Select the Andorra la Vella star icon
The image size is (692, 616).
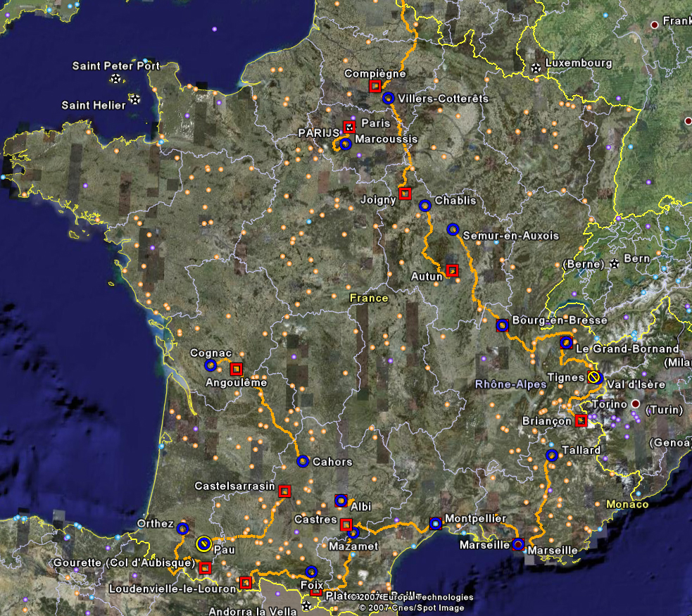coord(307,606)
